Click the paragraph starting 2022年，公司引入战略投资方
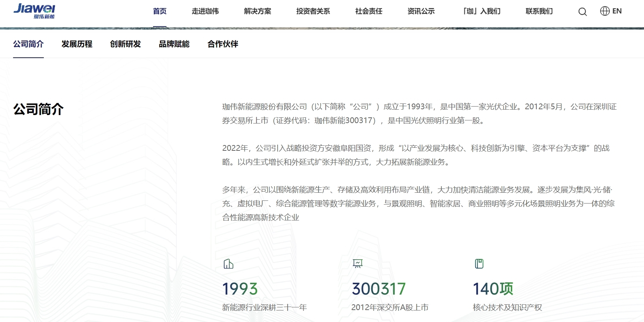 click(416, 155)
